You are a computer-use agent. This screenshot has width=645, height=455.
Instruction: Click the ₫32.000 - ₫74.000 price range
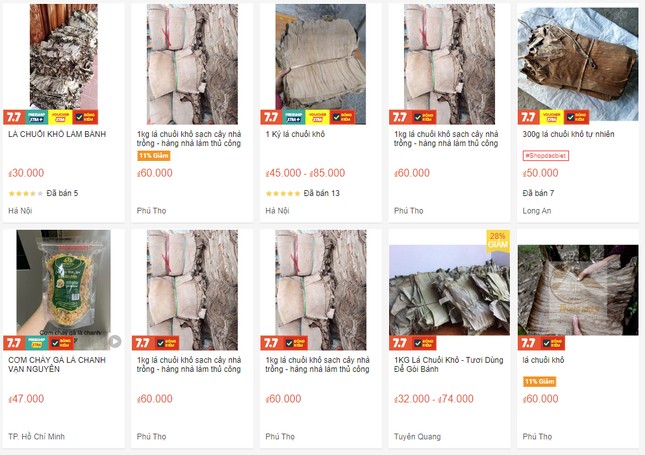point(434,399)
